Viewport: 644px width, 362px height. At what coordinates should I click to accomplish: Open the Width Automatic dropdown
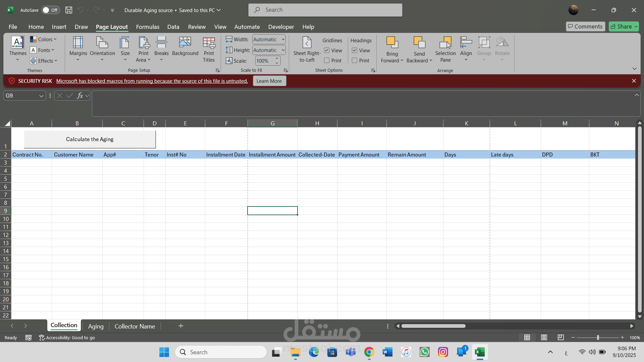point(283,39)
